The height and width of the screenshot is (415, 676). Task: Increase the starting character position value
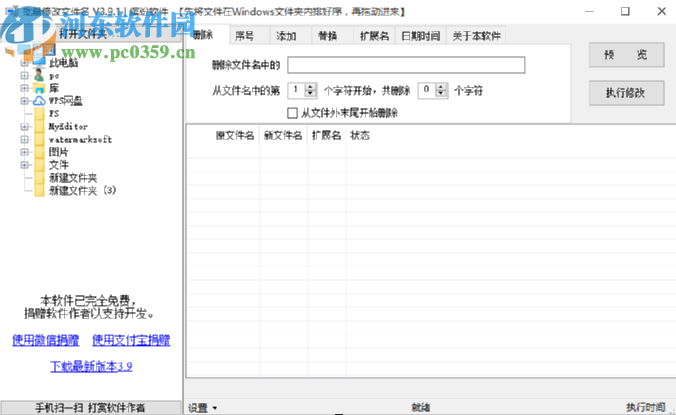click(311, 87)
